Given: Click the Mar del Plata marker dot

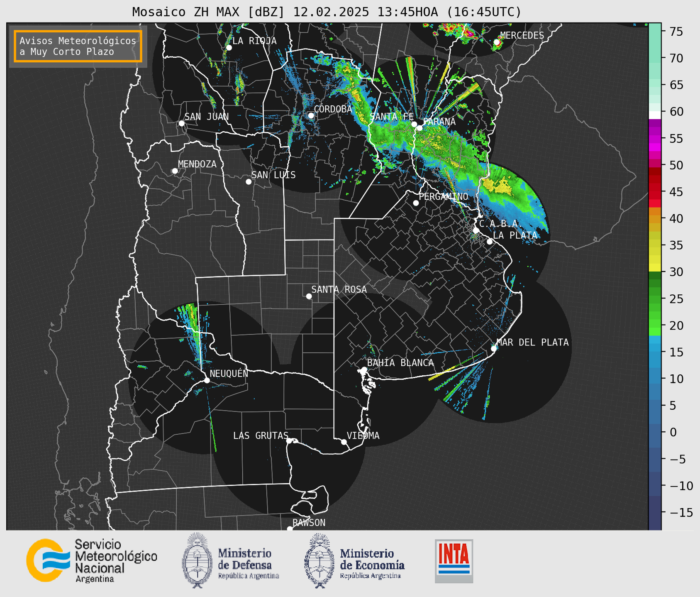Looking at the screenshot, I should point(494,348).
